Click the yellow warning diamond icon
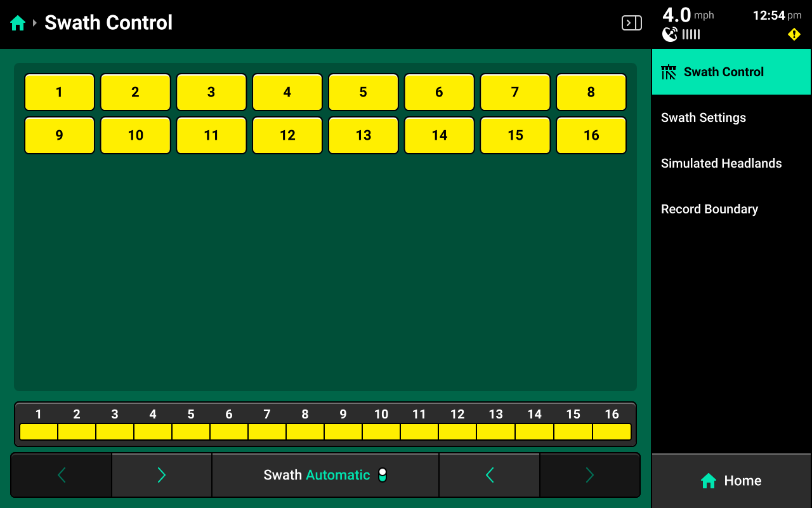 [x=794, y=34]
